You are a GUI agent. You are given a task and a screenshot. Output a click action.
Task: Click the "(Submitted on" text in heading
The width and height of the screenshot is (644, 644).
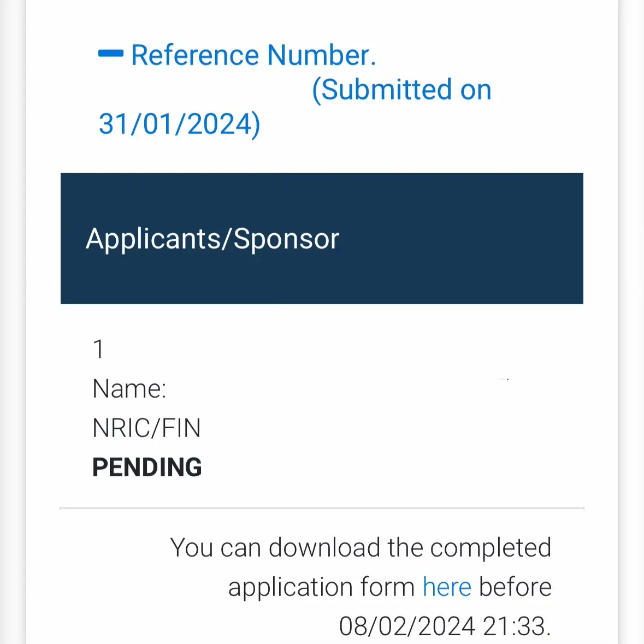pos(401,90)
